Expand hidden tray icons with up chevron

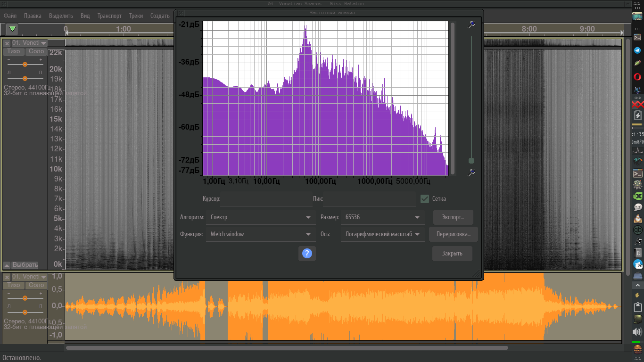tap(637, 286)
